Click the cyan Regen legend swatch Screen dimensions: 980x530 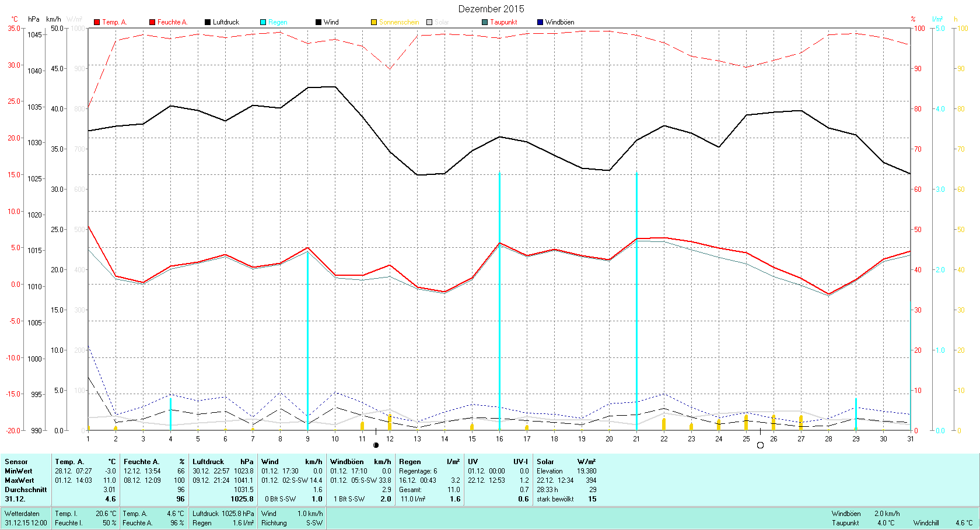263,22
